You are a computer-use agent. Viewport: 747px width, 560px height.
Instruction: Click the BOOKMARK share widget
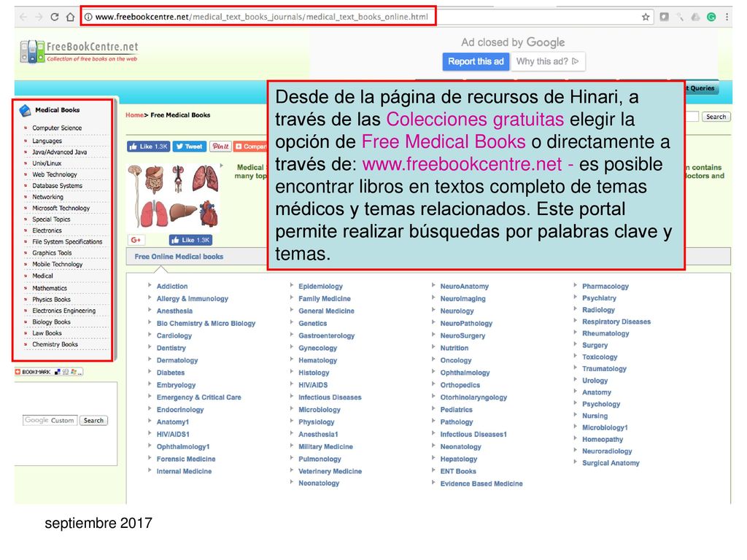click(49, 372)
